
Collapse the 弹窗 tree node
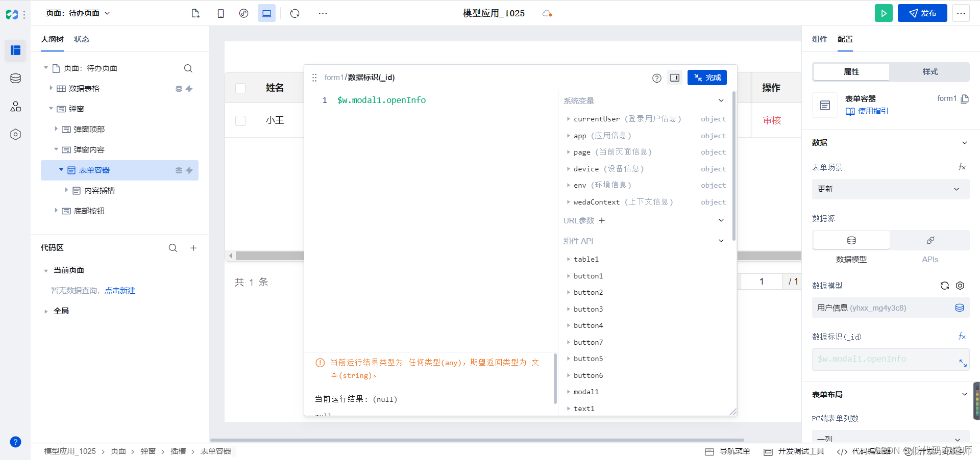click(x=51, y=109)
